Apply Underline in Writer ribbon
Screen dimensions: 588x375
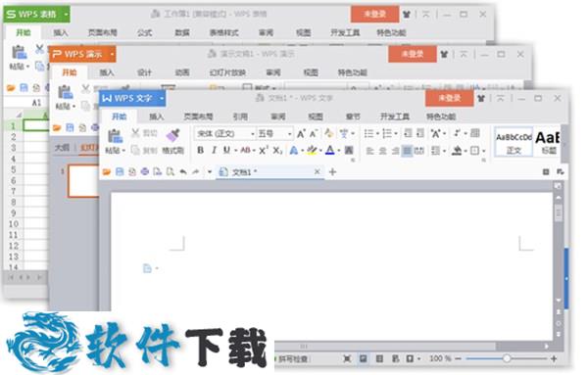(x=226, y=150)
